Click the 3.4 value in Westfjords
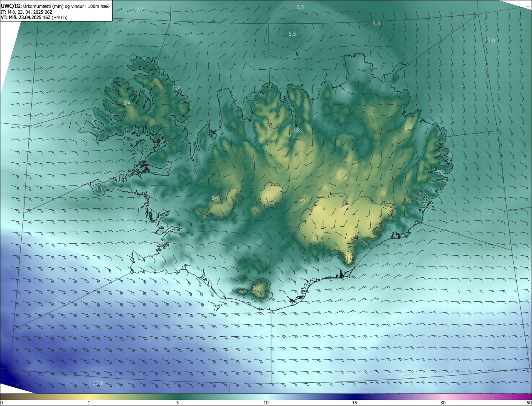This screenshot has width=532, height=406. pyautogui.click(x=127, y=103)
